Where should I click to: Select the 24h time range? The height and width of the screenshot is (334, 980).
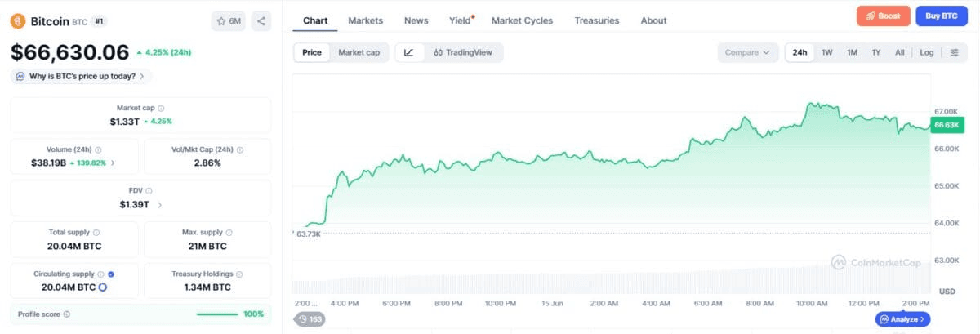point(800,52)
